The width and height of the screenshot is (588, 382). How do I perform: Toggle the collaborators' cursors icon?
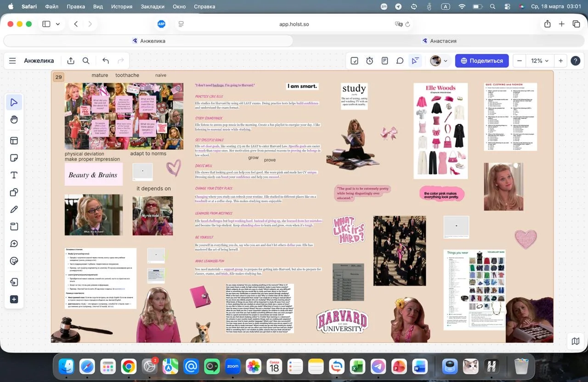click(415, 61)
